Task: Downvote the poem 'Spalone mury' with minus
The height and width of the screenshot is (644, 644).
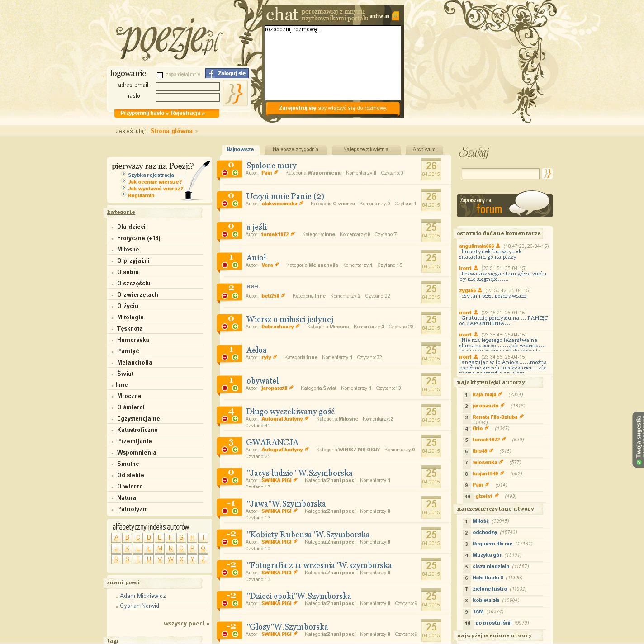Action: 225,173
